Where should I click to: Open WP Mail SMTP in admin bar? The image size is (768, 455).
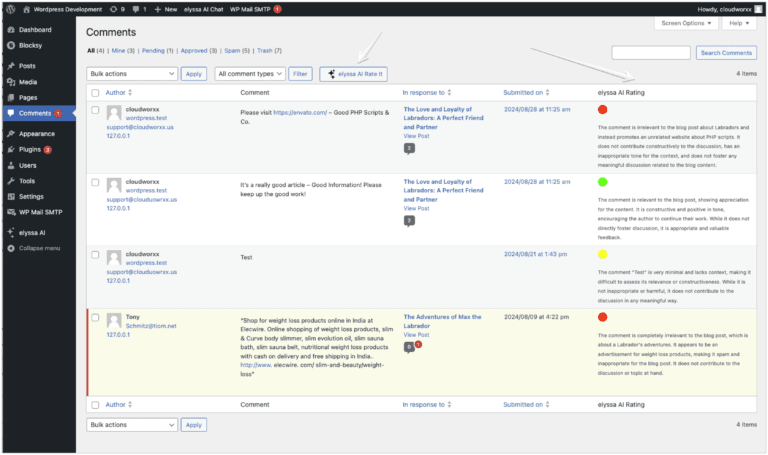[250, 9]
